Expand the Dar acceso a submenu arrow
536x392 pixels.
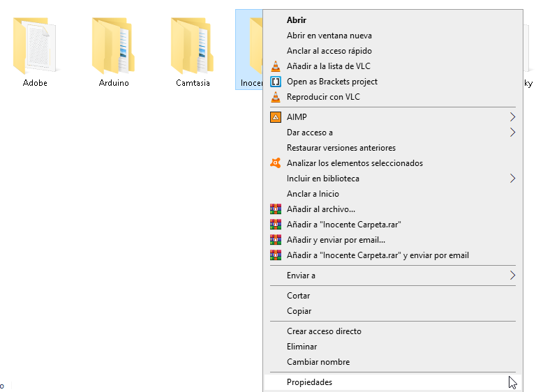[512, 133]
